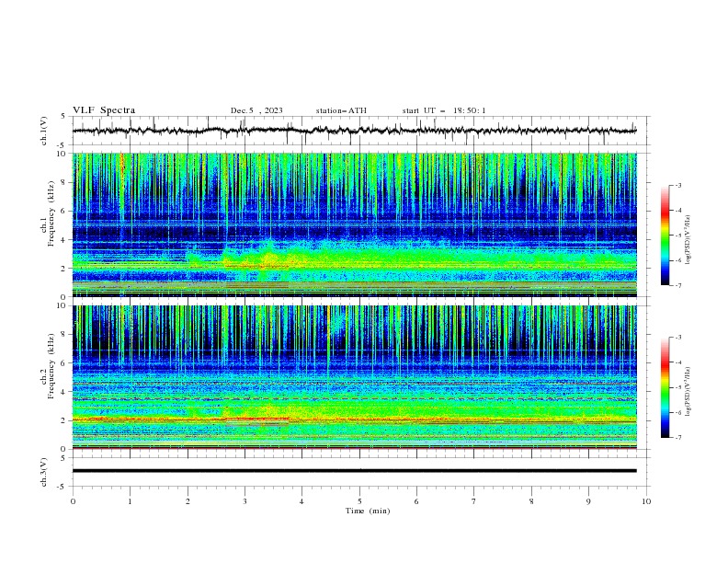Select the date text "Dec.5 , 2023"
The width and height of the screenshot is (728, 563).
point(256,110)
